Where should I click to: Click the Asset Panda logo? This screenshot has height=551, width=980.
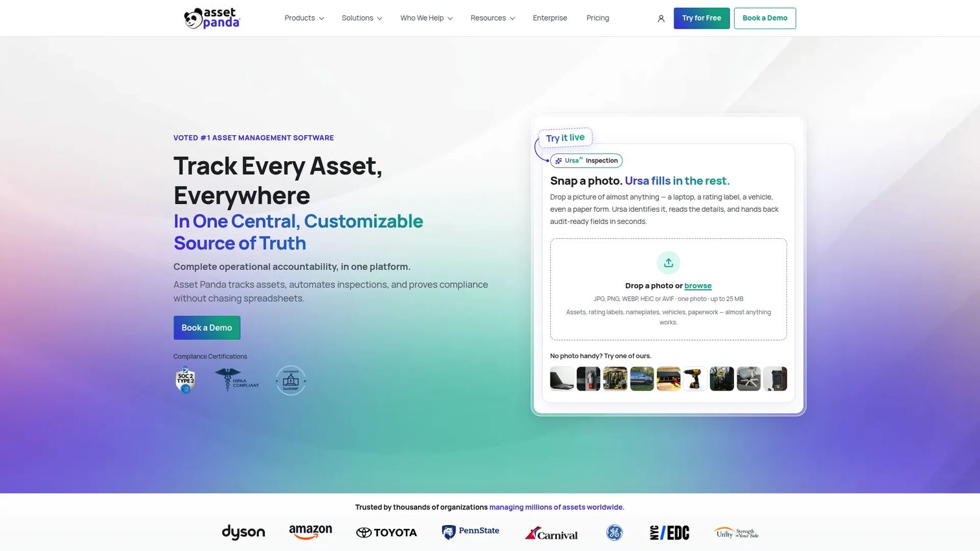(x=212, y=18)
